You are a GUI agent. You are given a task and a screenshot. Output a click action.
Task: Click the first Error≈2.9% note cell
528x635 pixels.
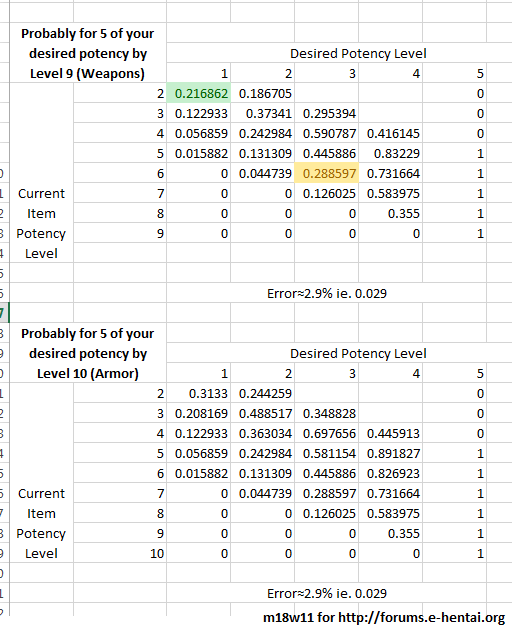tap(326, 293)
